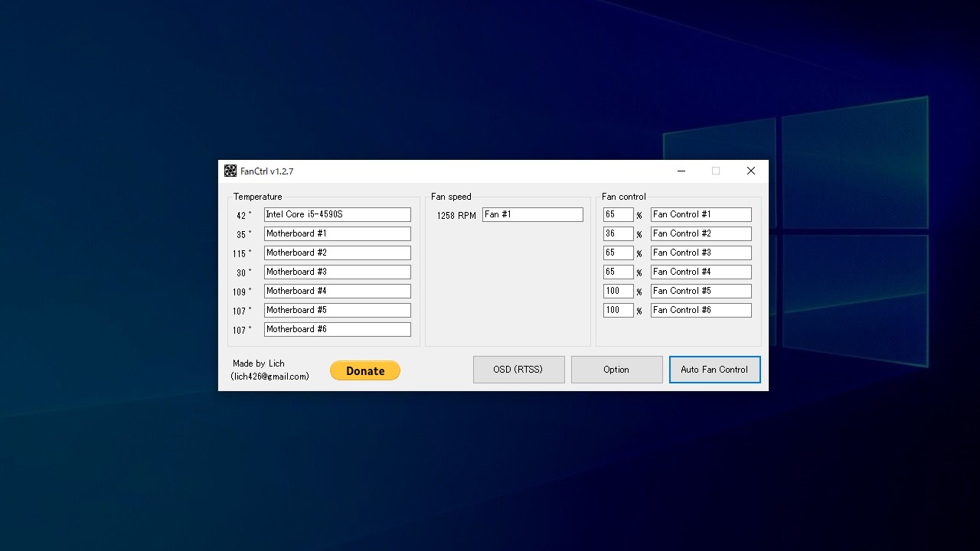
Task: Edit the Motherboard #6 name field
Action: point(338,330)
